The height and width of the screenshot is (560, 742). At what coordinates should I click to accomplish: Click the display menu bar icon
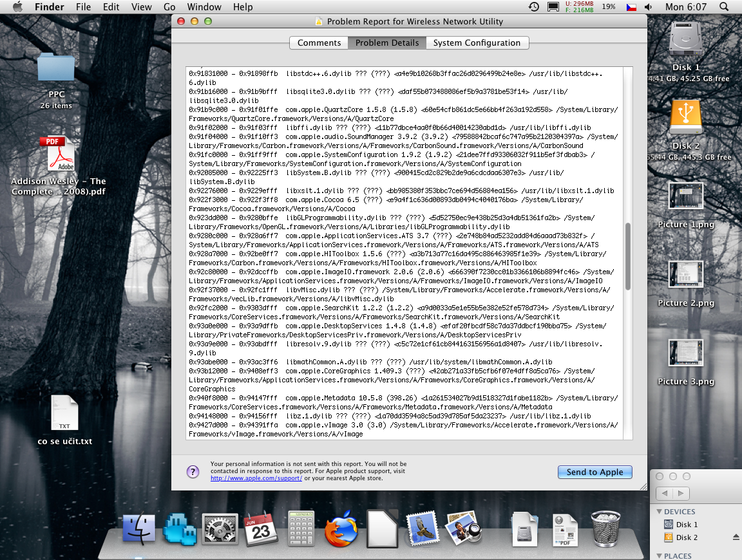click(x=553, y=6)
